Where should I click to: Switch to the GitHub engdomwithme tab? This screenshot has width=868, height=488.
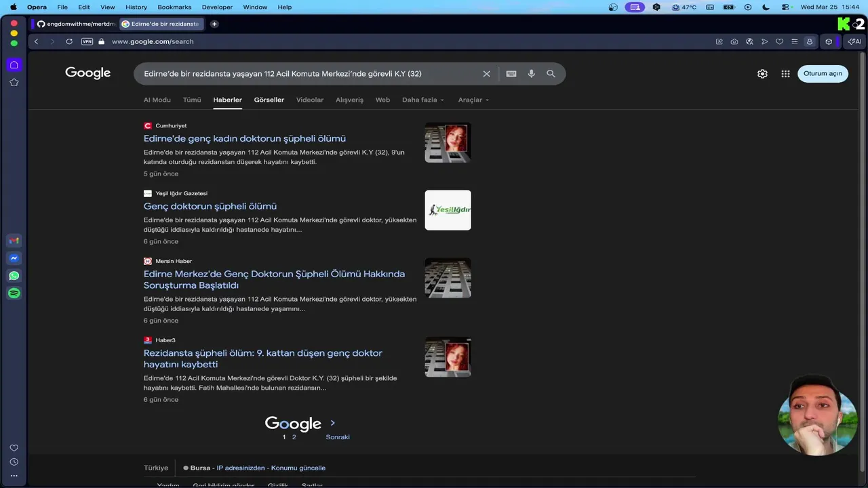point(75,24)
